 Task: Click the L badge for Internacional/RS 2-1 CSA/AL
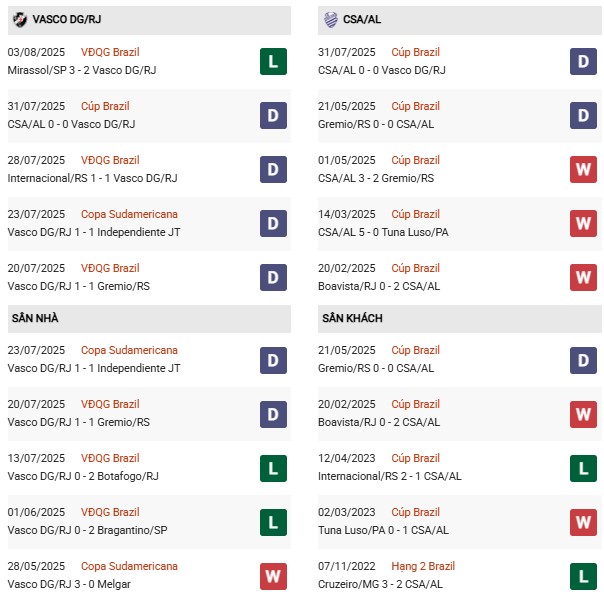pyautogui.click(x=583, y=468)
